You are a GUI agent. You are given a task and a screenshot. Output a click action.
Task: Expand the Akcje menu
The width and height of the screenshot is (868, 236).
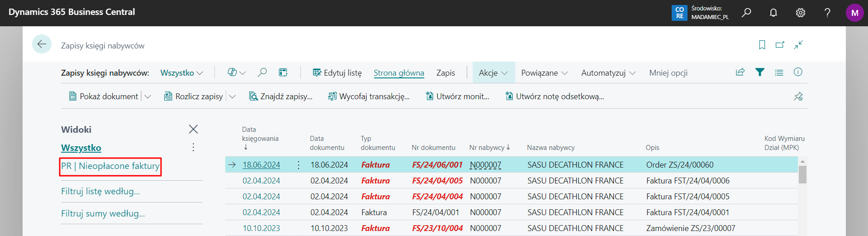point(493,73)
